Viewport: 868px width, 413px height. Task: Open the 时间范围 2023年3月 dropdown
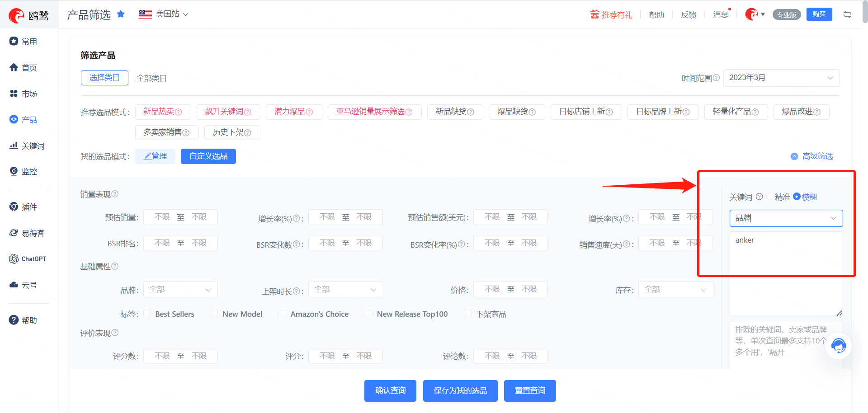click(x=781, y=78)
